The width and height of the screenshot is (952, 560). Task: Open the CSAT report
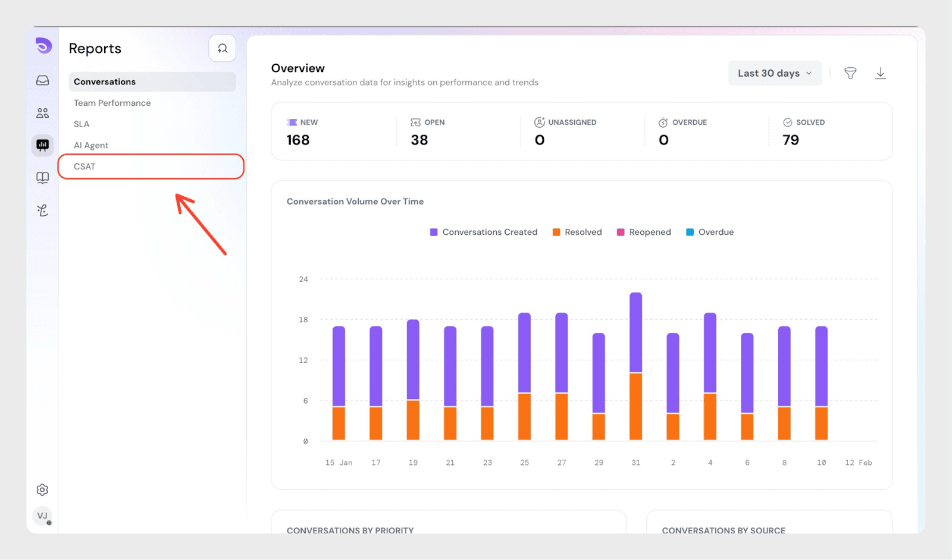click(x=84, y=166)
